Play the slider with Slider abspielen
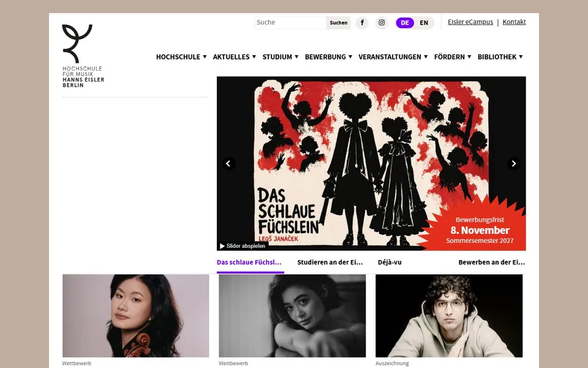The image size is (588, 368). pyautogui.click(x=243, y=246)
